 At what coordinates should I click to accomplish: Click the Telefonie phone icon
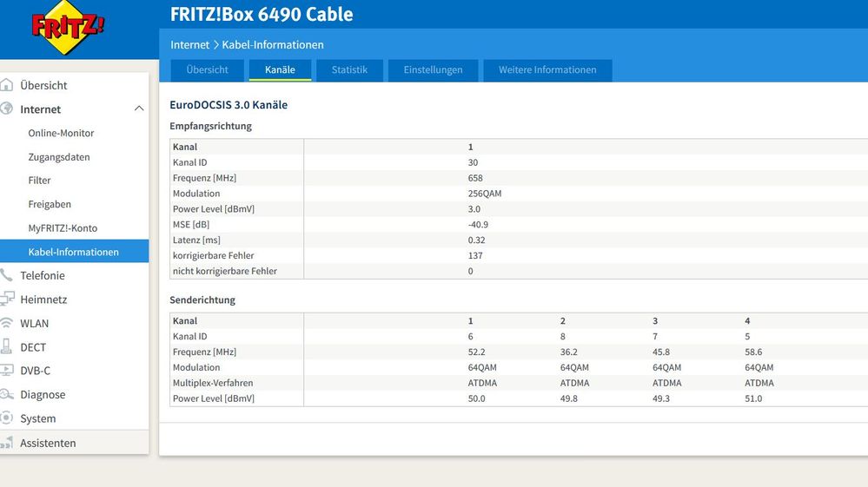6,275
